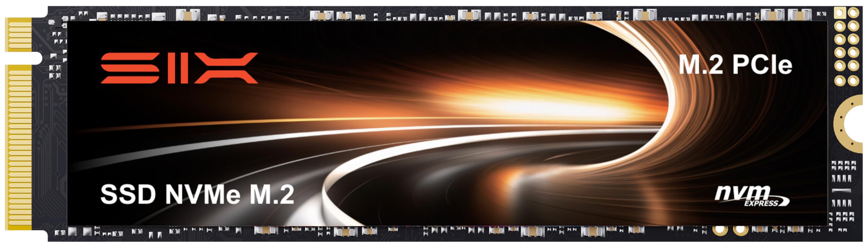
Task: Click the red SIX brand logo
Action: (x=179, y=68)
